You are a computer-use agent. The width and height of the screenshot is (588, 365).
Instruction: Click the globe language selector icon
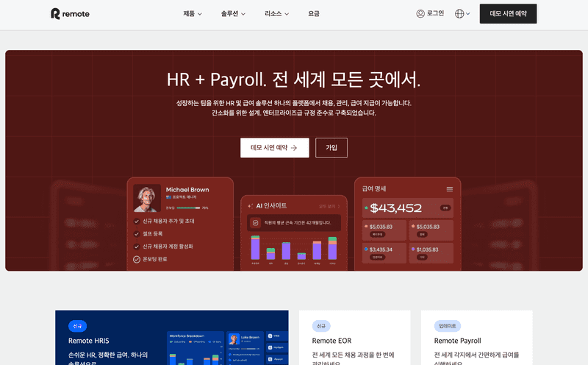coord(459,13)
